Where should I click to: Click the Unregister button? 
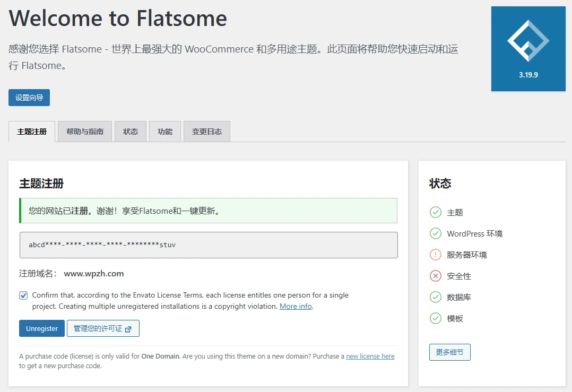coord(41,328)
